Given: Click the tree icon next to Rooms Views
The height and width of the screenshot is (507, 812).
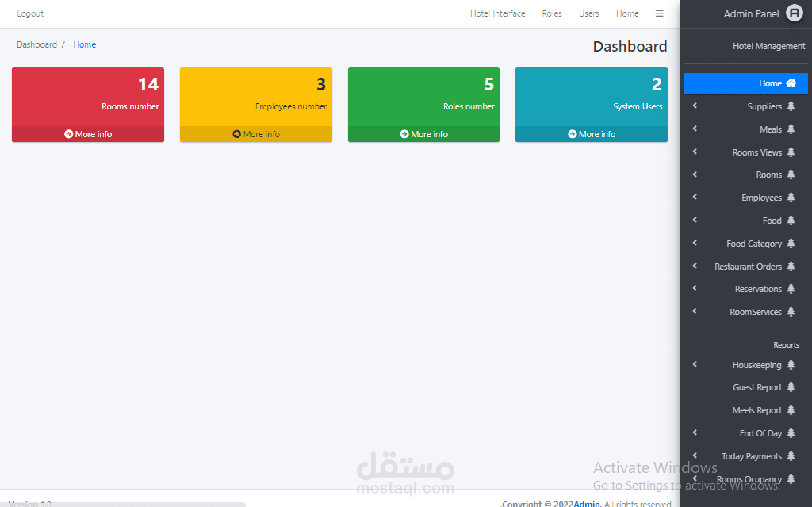Looking at the screenshot, I should 791,152.
